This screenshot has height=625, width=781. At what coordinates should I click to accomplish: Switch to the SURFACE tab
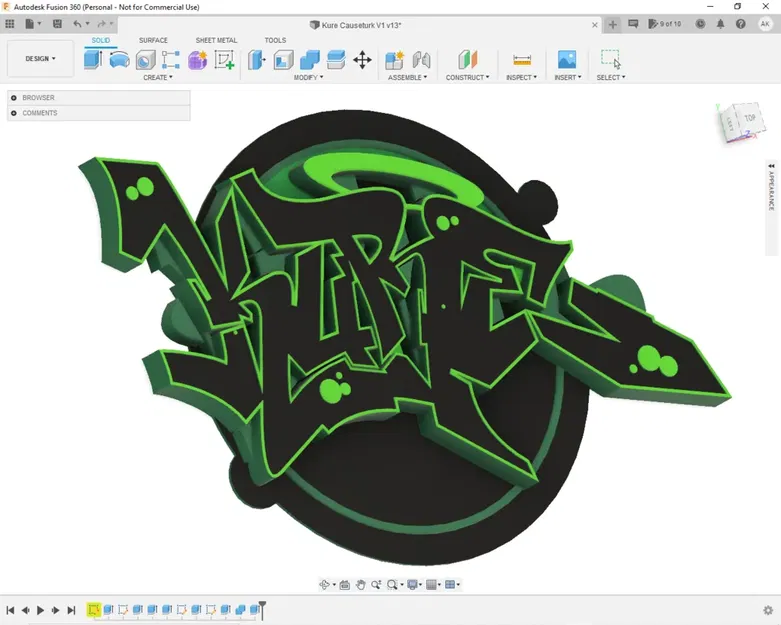(153, 40)
